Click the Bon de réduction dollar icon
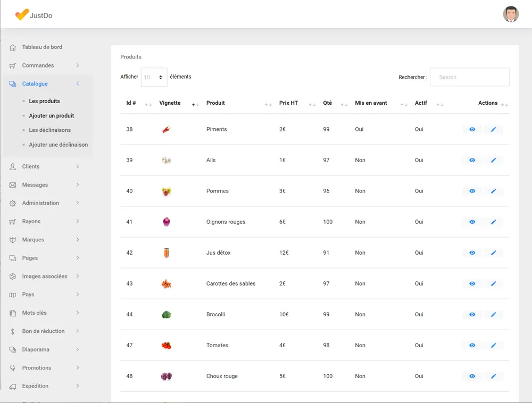The height and width of the screenshot is (403, 532). (x=13, y=331)
